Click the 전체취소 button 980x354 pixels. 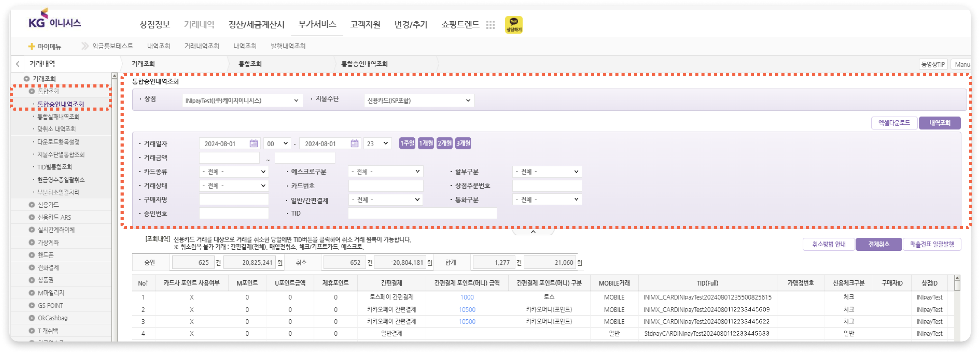point(878,244)
